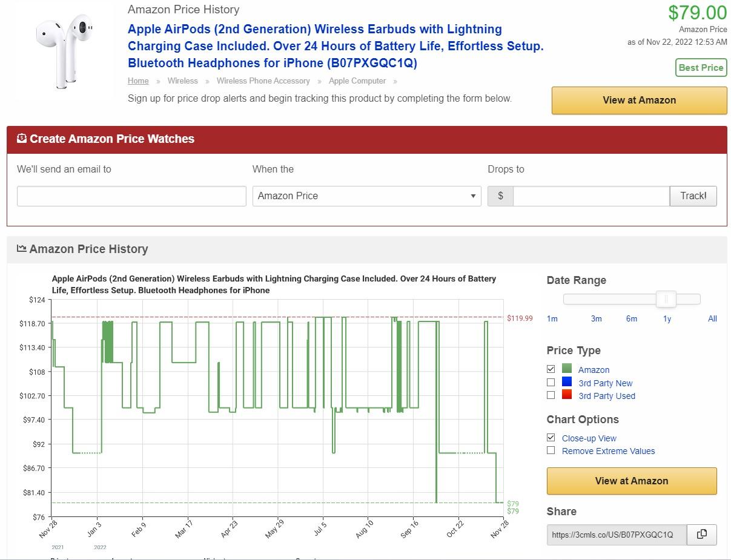Click the AirPods product thumbnail image
Screen dimensions: 731x560
(x=64, y=52)
